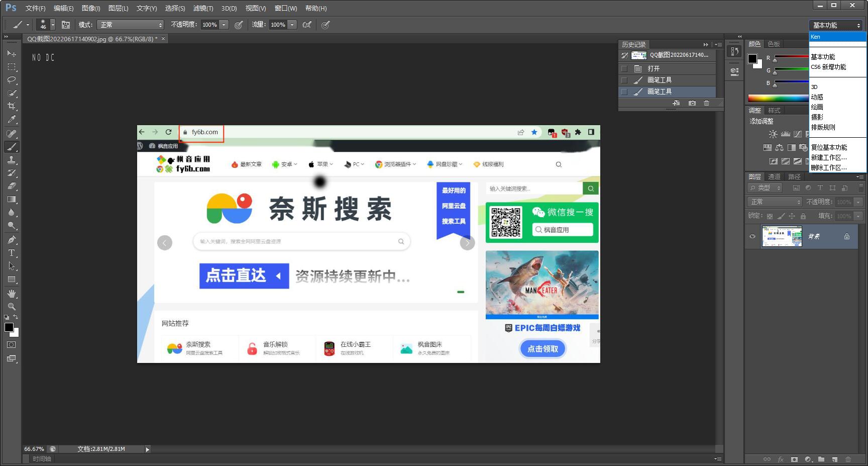Toggle pressure controls size icon
The width and height of the screenshot is (868, 466).
325,25
